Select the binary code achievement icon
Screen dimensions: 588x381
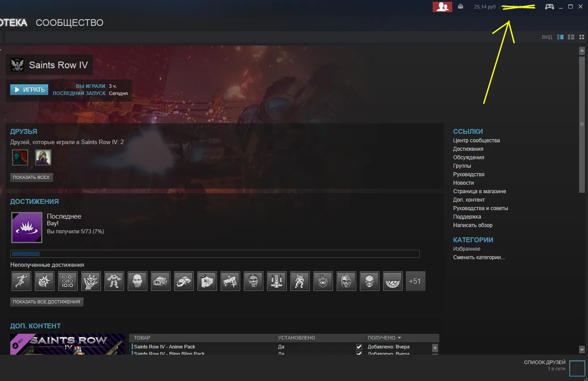coord(68,281)
